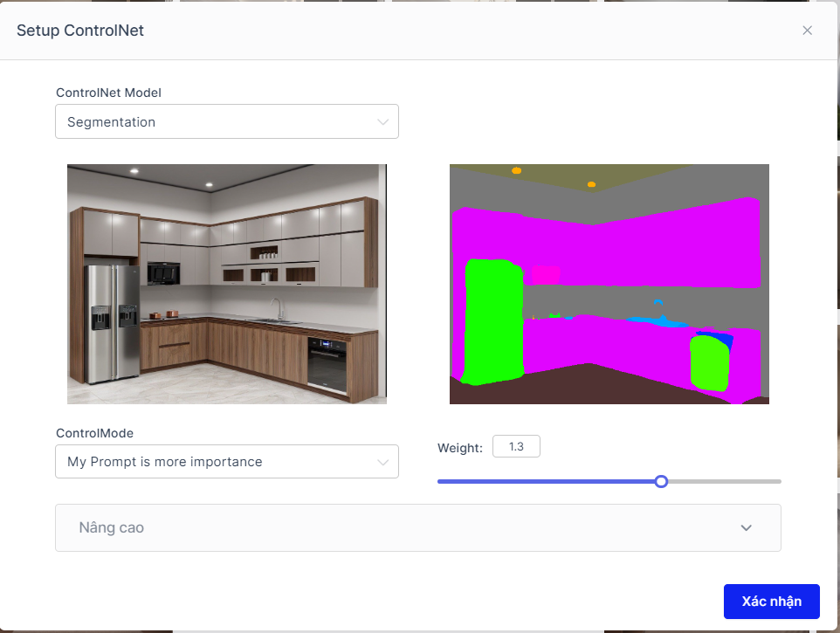840x633 pixels.
Task: Click the large green refrigerator segment region
Action: 493,321
